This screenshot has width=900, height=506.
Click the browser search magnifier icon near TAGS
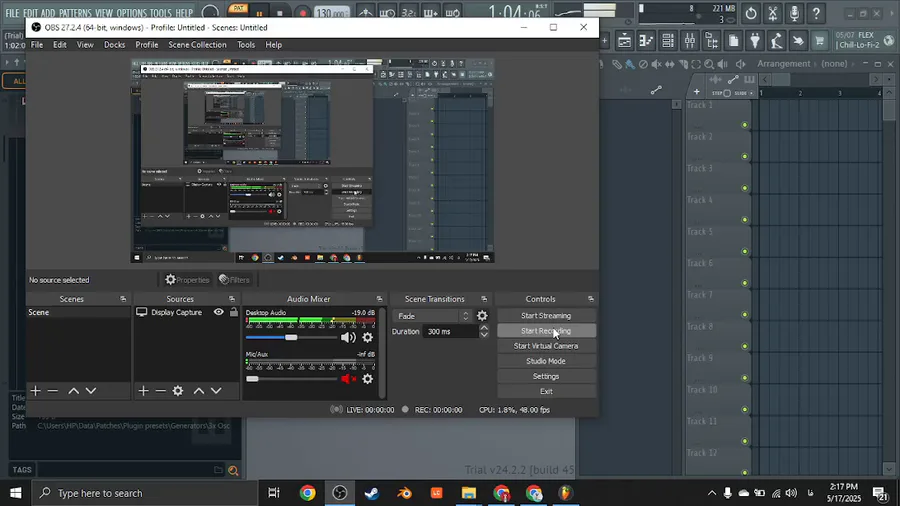point(233,470)
